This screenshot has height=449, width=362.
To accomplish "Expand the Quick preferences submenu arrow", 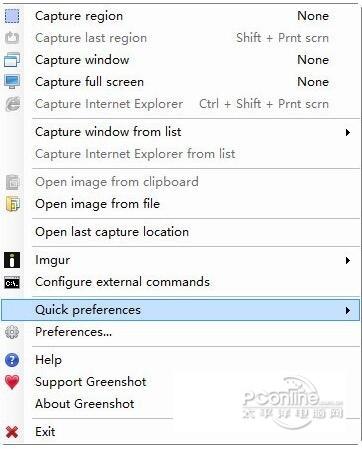I will coord(348,310).
